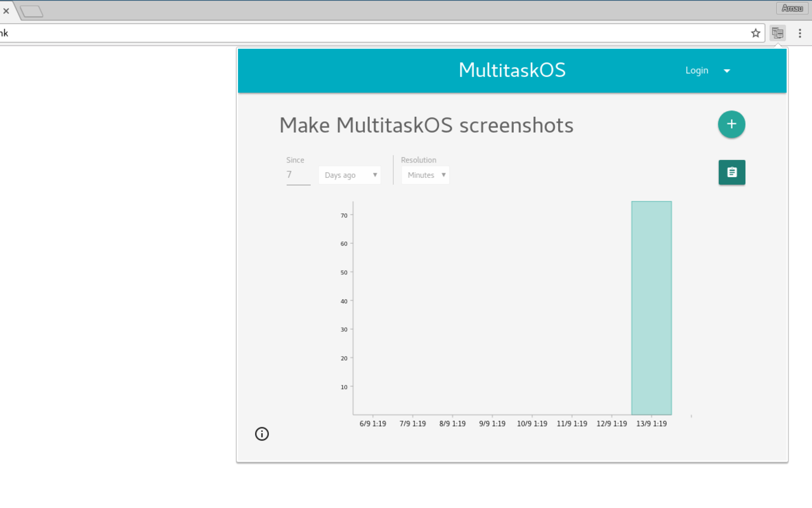Click the MultitaskOS extension toolbar icon

pos(778,33)
